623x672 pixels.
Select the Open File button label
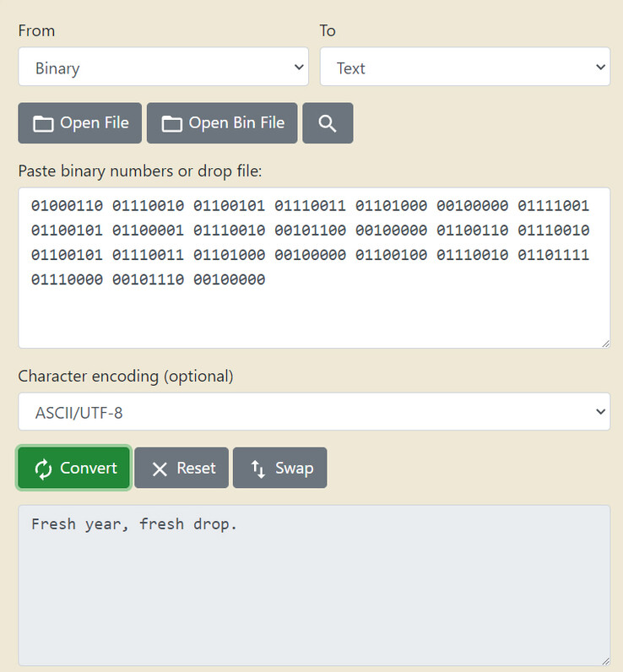(x=94, y=123)
